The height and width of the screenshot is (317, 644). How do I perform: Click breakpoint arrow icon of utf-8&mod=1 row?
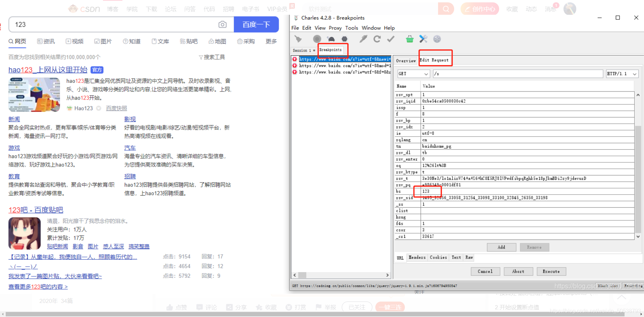point(294,66)
